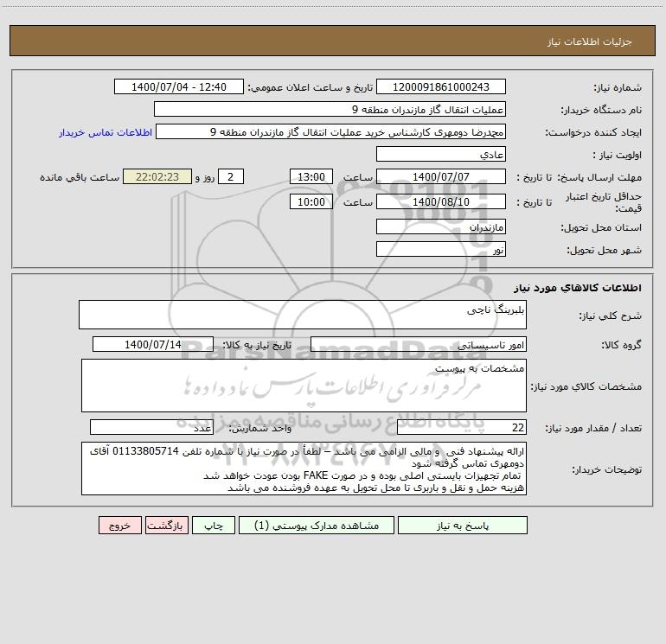The height and width of the screenshot is (644, 666).
Task: Click the روز و label
Action: pyautogui.click(x=205, y=177)
